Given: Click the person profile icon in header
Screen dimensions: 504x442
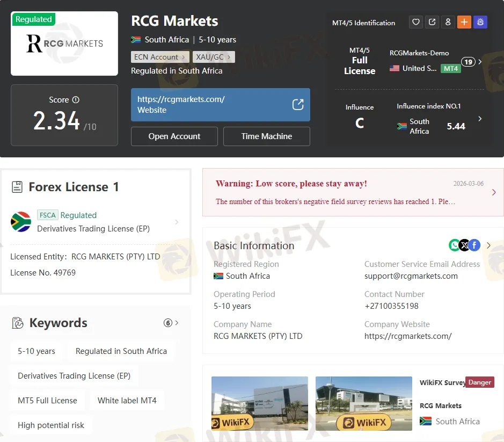Looking at the screenshot, I should tap(448, 22).
